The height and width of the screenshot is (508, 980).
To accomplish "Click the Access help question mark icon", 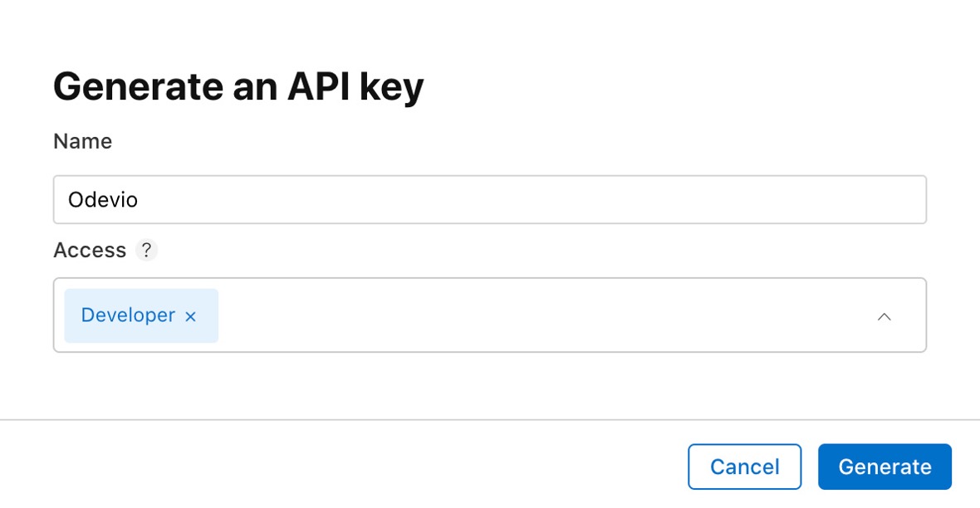I will [x=147, y=250].
